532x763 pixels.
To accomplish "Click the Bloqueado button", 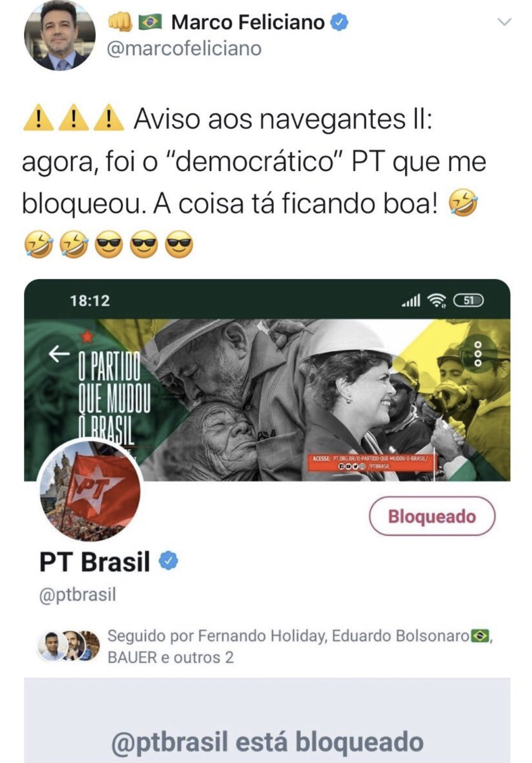I will 432,516.
